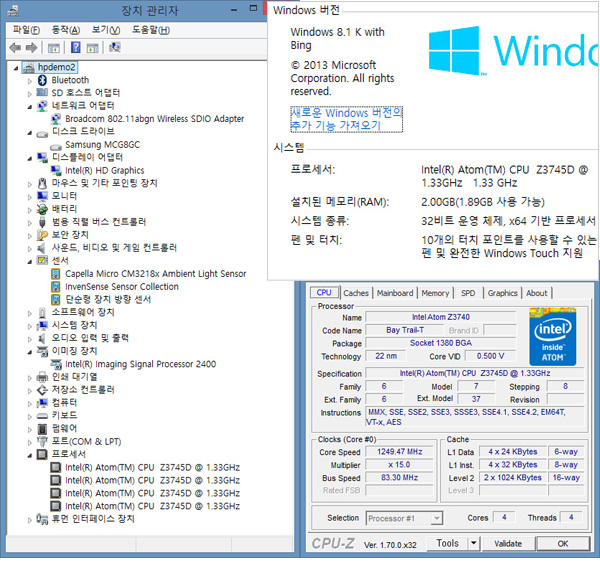Select the Capella Micro CM3218x Ambient Light Sensor icon
Screen dimensions: 600x562
coord(55,274)
